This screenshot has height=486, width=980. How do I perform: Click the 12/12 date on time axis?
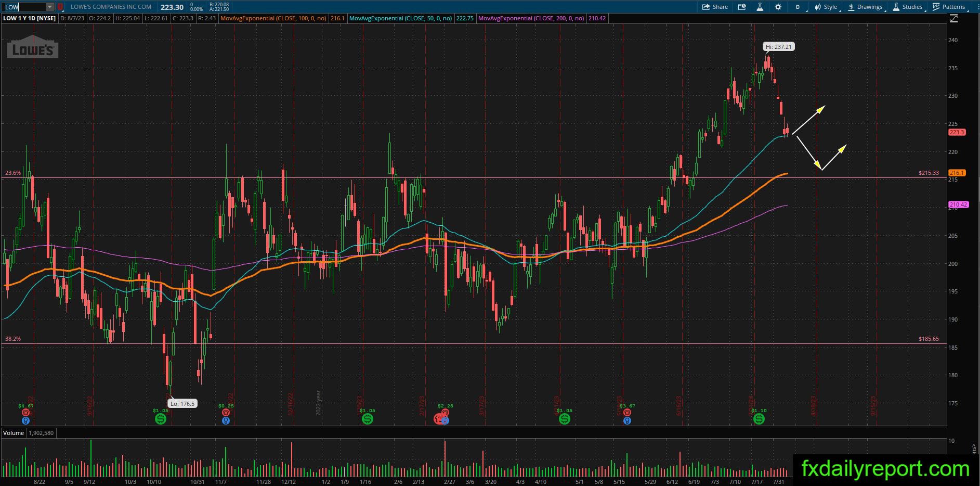click(289, 482)
